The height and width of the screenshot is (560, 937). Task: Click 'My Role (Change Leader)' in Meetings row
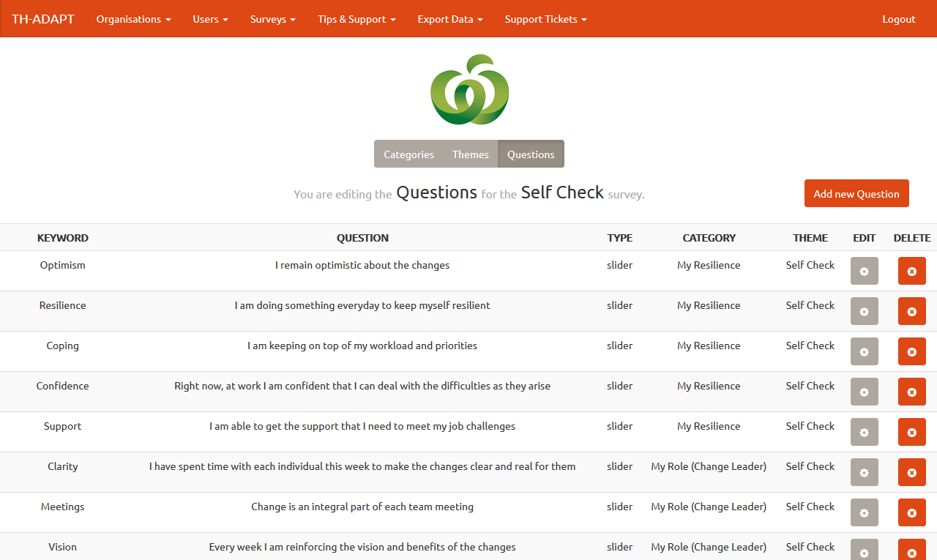[x=709, y=507]
